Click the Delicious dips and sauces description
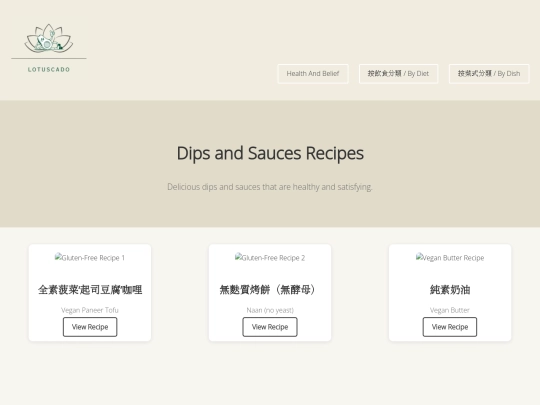540x405 pixels. coord(270,187)
